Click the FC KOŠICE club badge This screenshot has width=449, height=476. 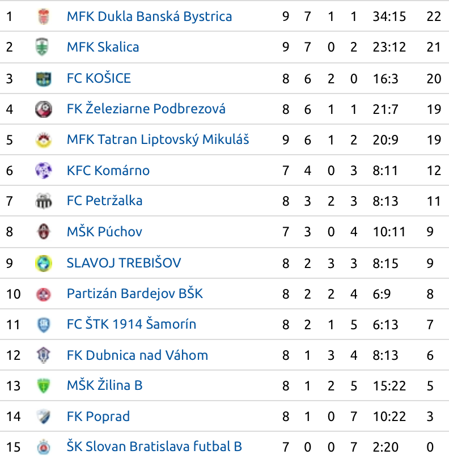[x=44, y=79]
